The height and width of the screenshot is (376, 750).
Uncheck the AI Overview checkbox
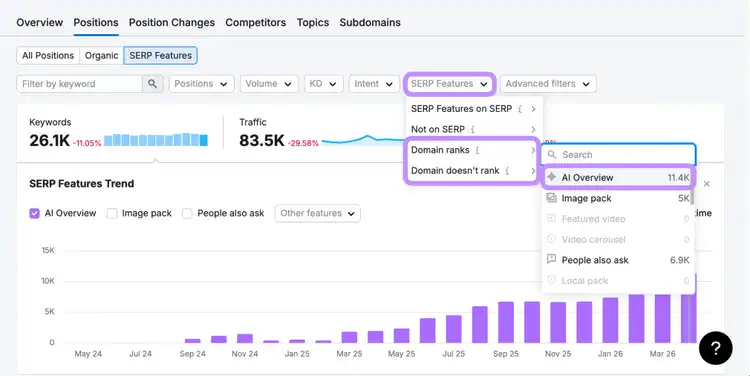click(x=34, y=213)
